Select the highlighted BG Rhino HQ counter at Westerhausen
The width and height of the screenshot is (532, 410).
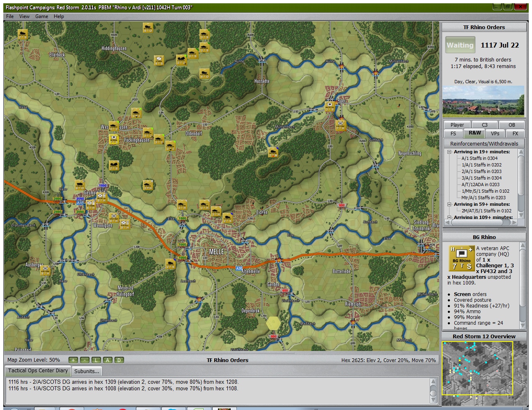[114, 139]
